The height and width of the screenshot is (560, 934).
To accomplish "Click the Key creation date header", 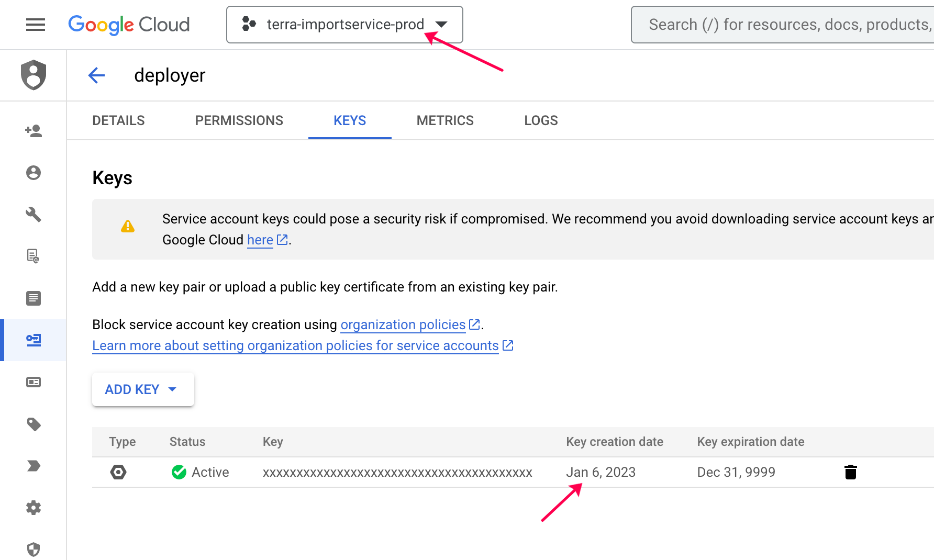I will 615,442.
